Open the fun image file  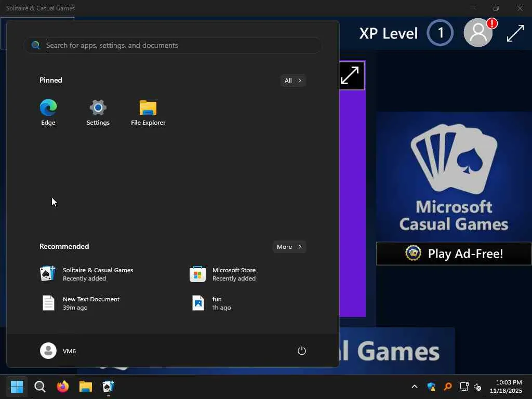(x=211, y=303)
